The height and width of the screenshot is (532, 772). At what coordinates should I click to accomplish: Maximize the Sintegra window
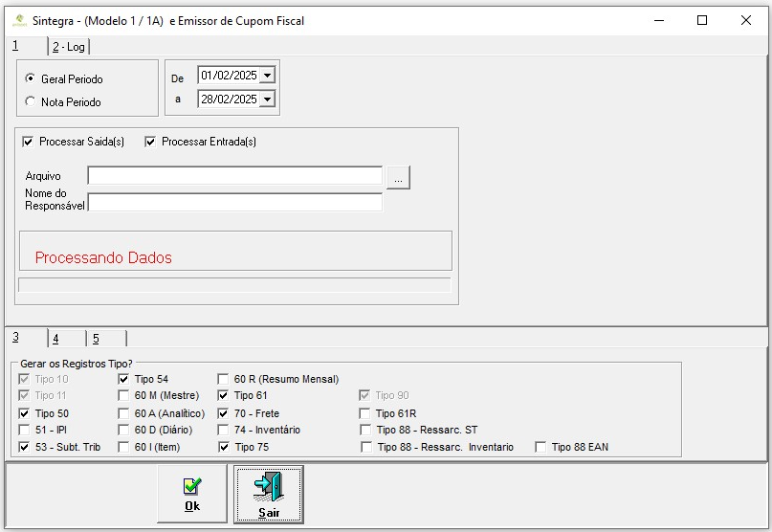pyautogui.click(x=701, y=20)
